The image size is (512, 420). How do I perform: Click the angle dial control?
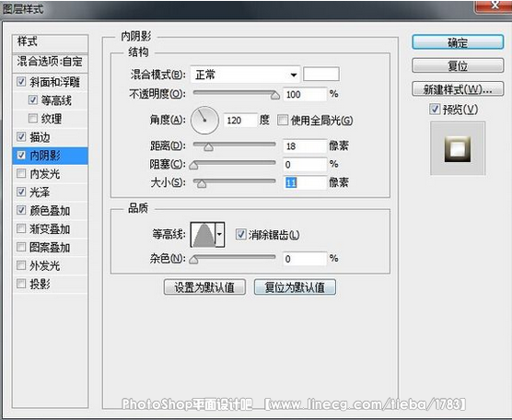pos(204,120)
